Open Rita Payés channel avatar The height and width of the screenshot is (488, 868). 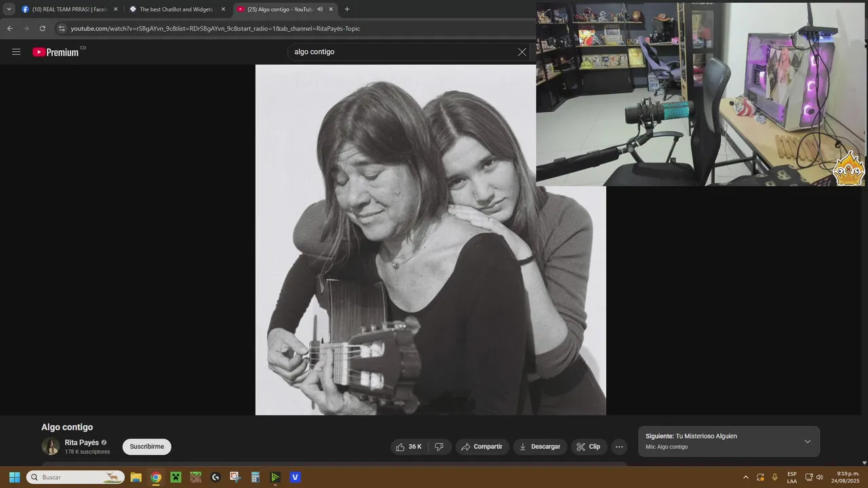[x=51, y=446]
